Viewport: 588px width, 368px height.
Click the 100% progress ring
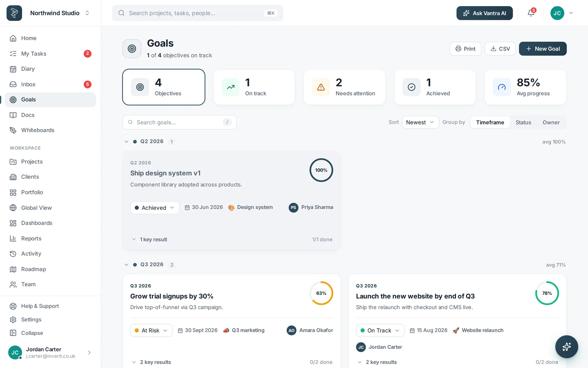(x=321, y=170)
